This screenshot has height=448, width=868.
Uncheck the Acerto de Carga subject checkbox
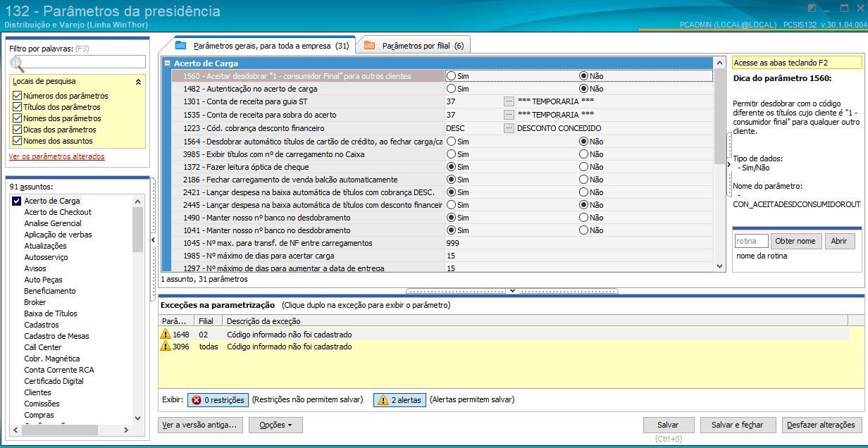17,201
